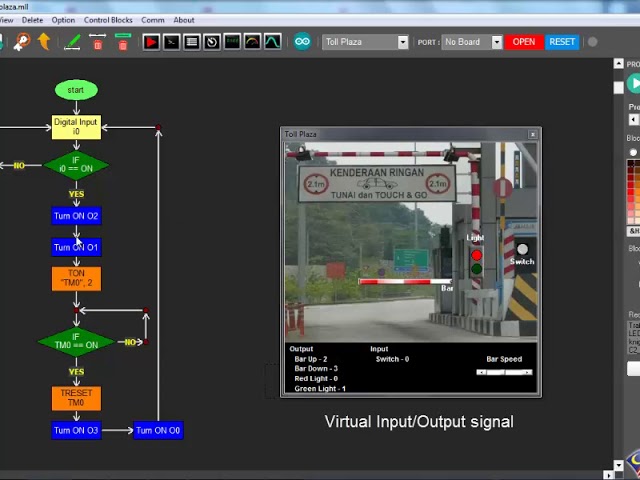Click the red OPEN port button

pyautogui.click(x=524, y=42)
